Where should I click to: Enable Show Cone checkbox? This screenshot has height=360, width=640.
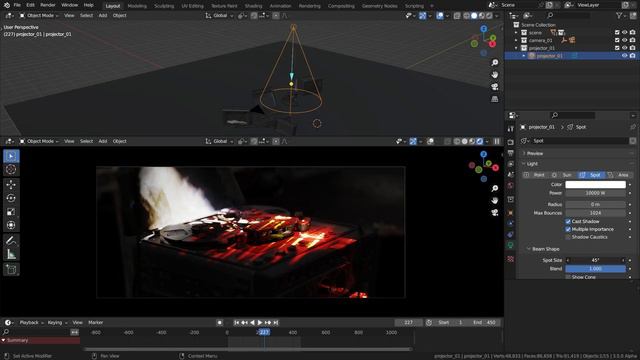568,277
